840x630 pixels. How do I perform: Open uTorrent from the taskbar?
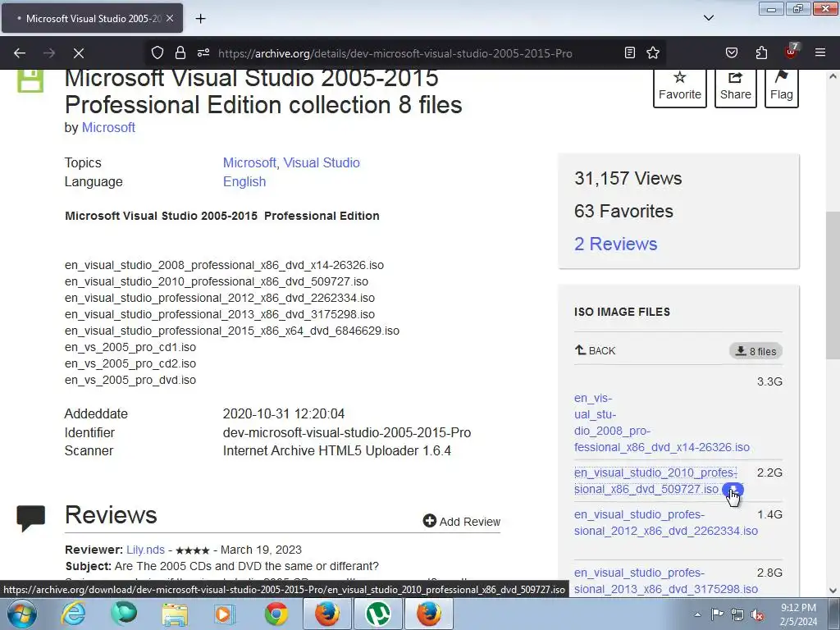coord(378,614)
